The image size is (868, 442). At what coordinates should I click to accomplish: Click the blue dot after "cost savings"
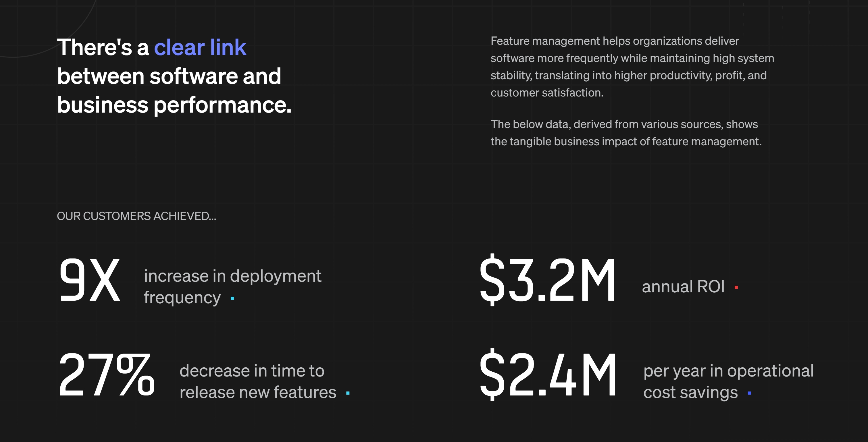pos(749,393)
